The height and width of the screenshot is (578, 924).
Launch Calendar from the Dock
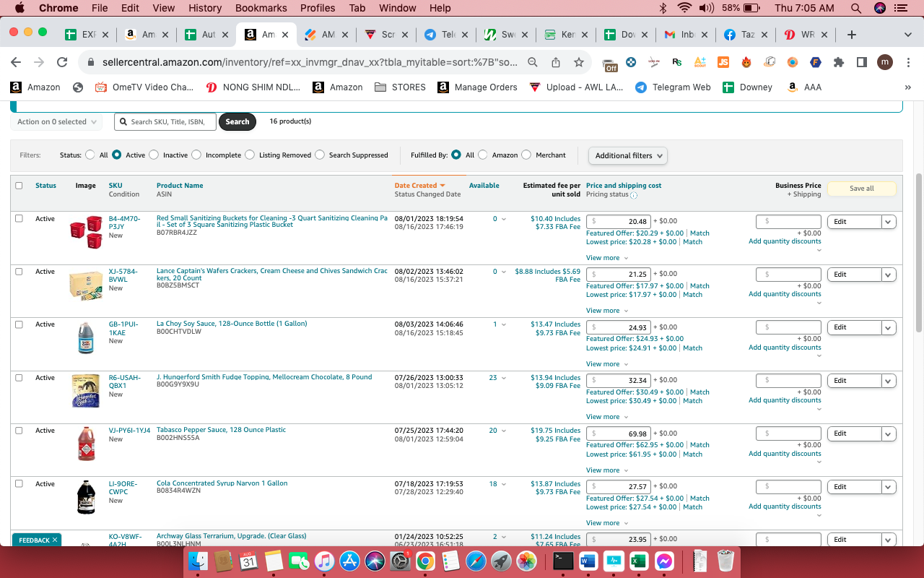249,561
